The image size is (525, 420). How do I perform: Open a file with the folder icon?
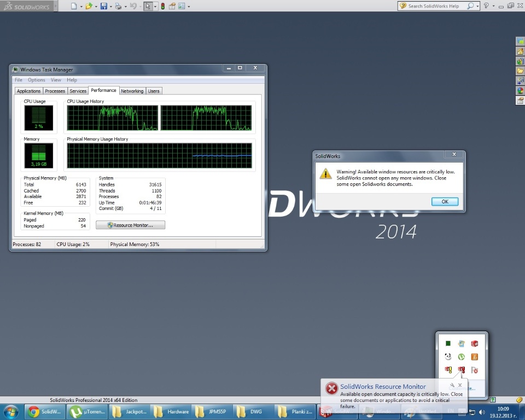89,6
